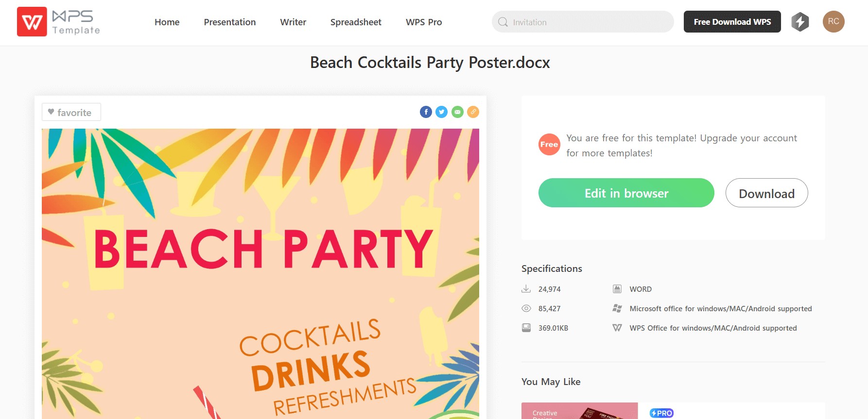This screenshot has width=868, height=419.
Task: Select Spreadsheet in the navigation bar
Action: pyautogui.click(x=356, y=22)
